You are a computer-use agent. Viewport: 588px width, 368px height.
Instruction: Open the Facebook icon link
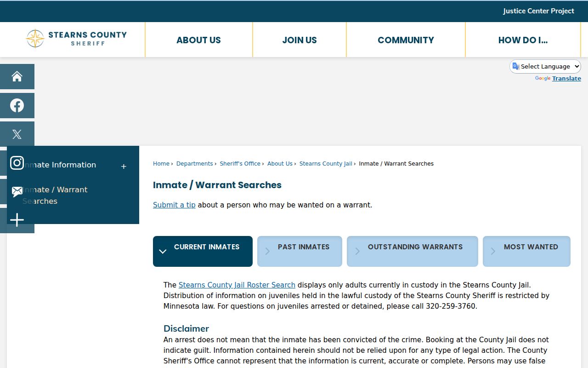point(17,105)
